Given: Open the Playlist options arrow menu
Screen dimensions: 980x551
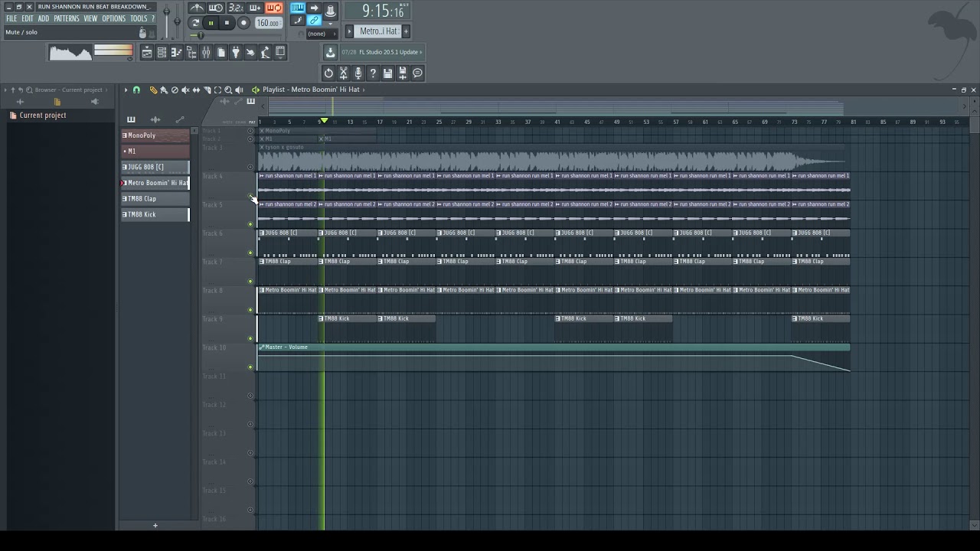Looking at the screenshot, I should 126,90.
